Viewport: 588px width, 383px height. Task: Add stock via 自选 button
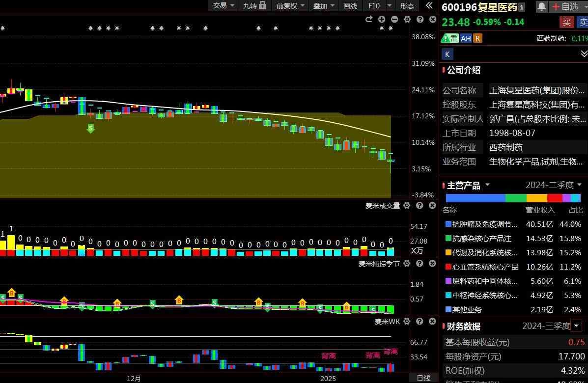(565, 7)
